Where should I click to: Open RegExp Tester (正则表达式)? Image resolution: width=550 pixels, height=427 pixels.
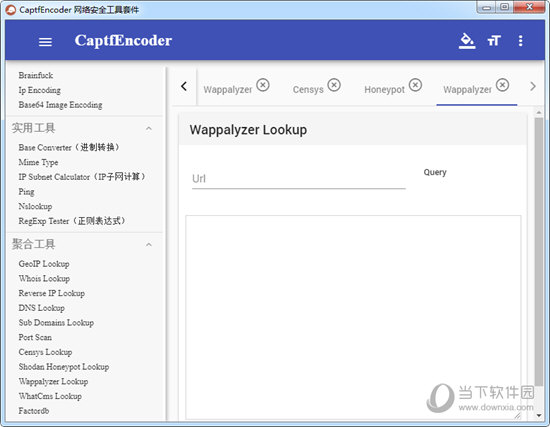coord(72,221)
